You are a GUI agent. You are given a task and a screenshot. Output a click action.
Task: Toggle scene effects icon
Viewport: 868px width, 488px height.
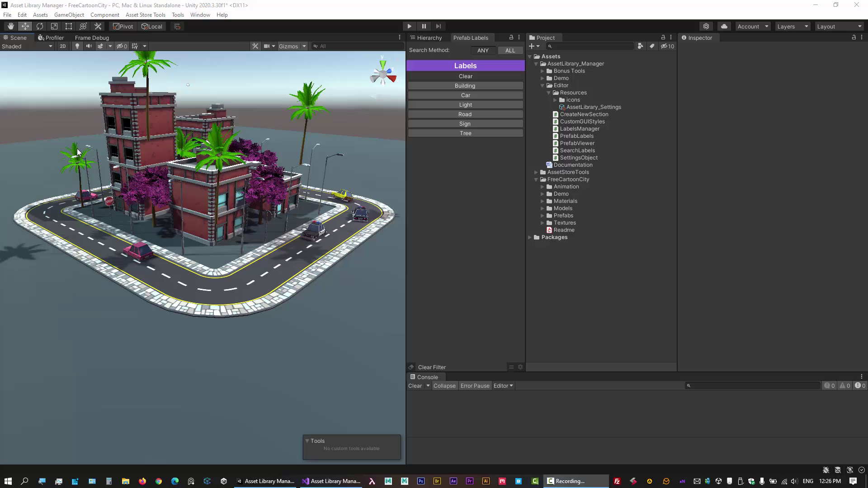[100, 46]
